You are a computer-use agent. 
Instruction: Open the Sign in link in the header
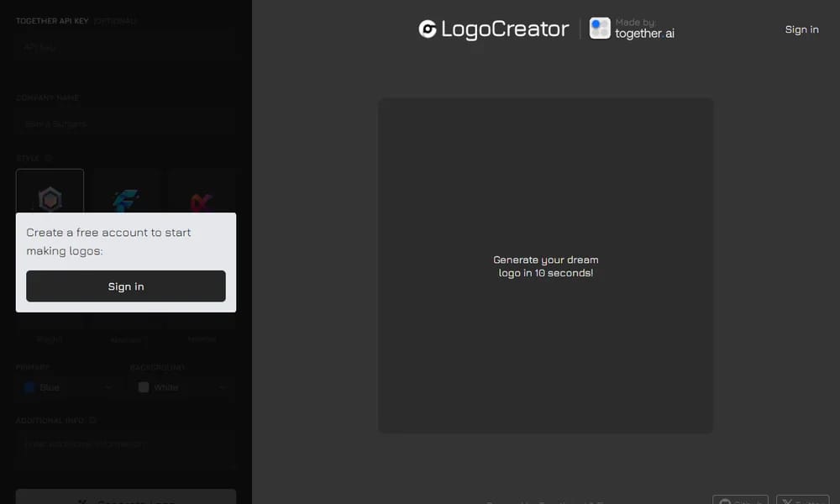pos(801,29)
